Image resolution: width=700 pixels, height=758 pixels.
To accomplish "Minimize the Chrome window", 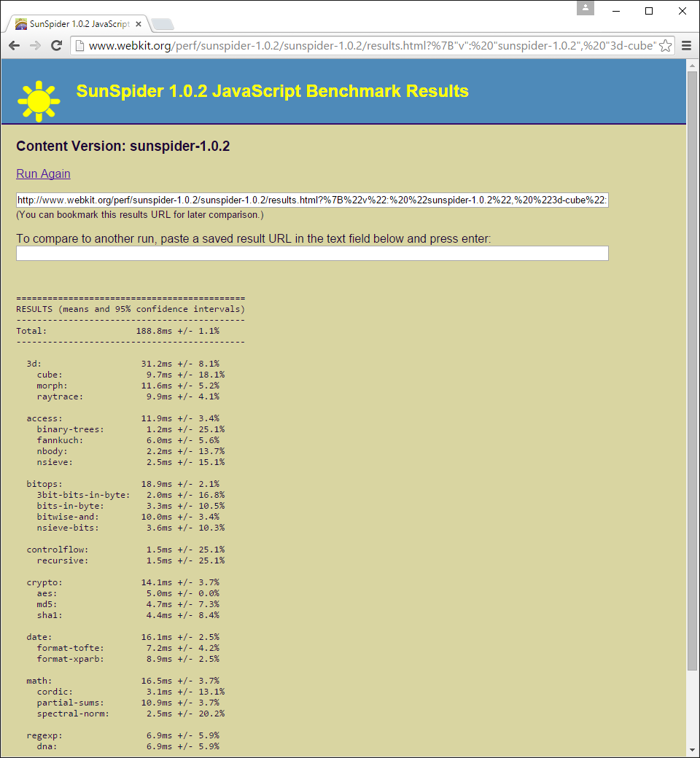I will coord(616,11).
